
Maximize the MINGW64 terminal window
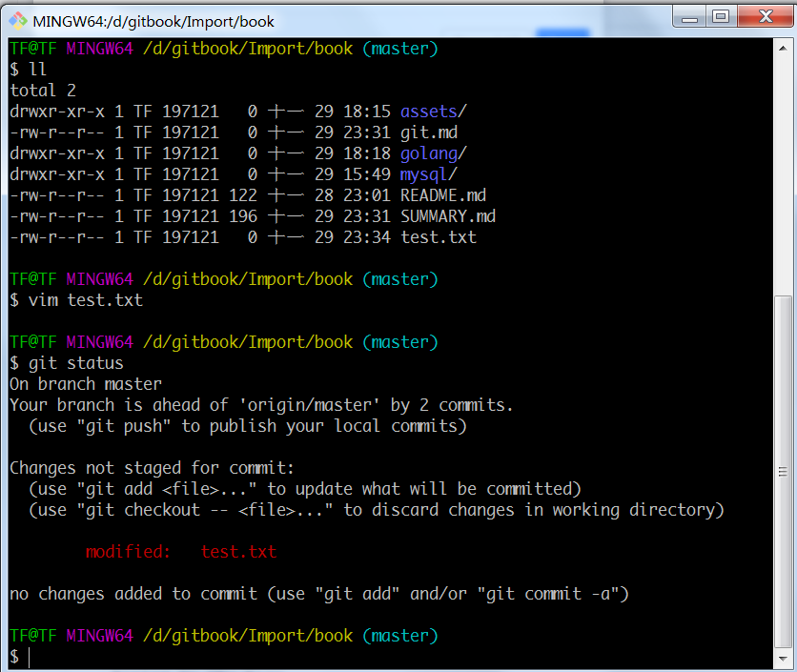(x=721, y=16)
